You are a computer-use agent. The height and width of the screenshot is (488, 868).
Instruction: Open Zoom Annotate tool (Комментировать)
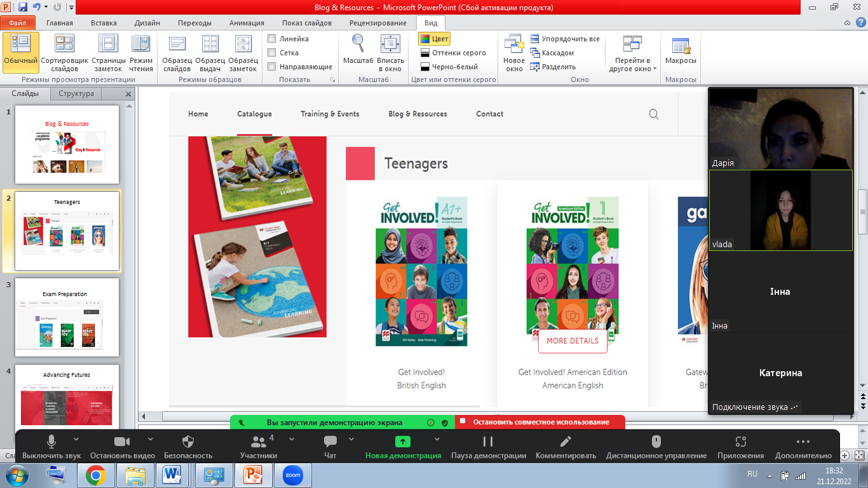566,448
